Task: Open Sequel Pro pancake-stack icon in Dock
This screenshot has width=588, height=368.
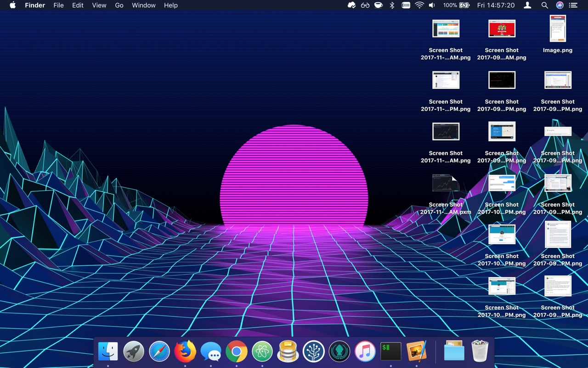Action: (x=288, y=352)
